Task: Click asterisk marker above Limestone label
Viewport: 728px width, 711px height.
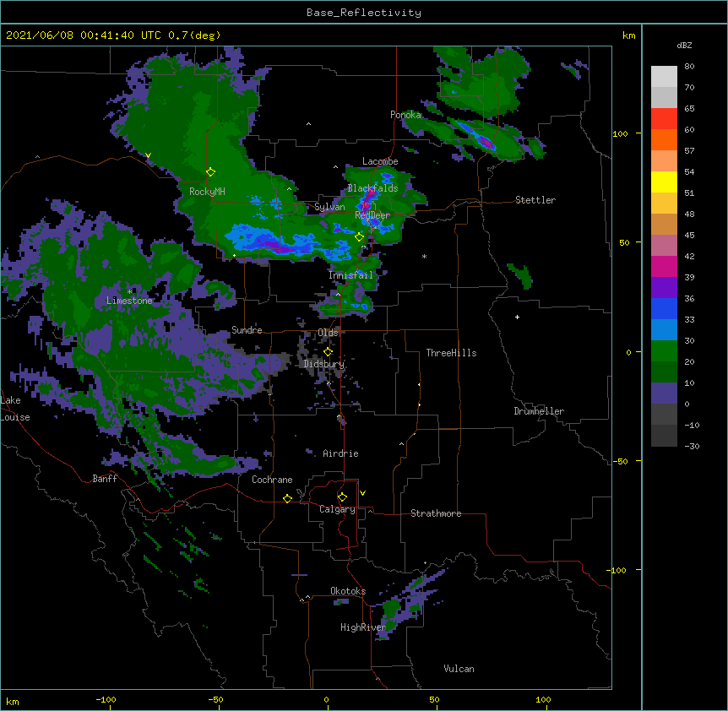Action: (129, 292)
